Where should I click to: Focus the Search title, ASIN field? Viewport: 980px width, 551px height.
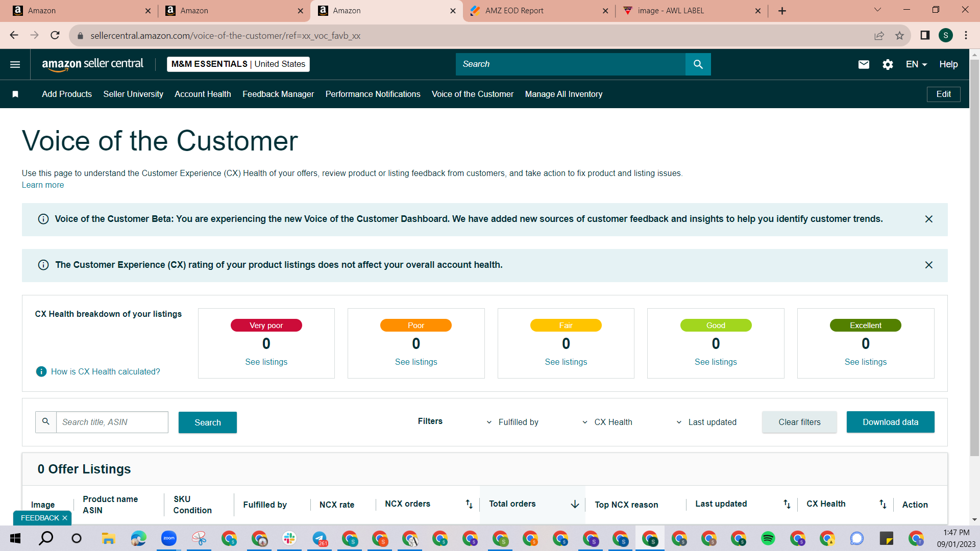point(112,422)
